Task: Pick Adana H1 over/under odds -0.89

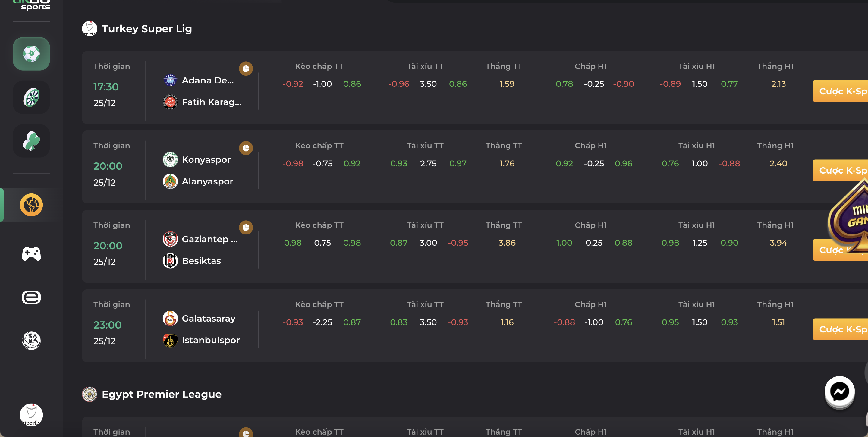Action: 670,84
